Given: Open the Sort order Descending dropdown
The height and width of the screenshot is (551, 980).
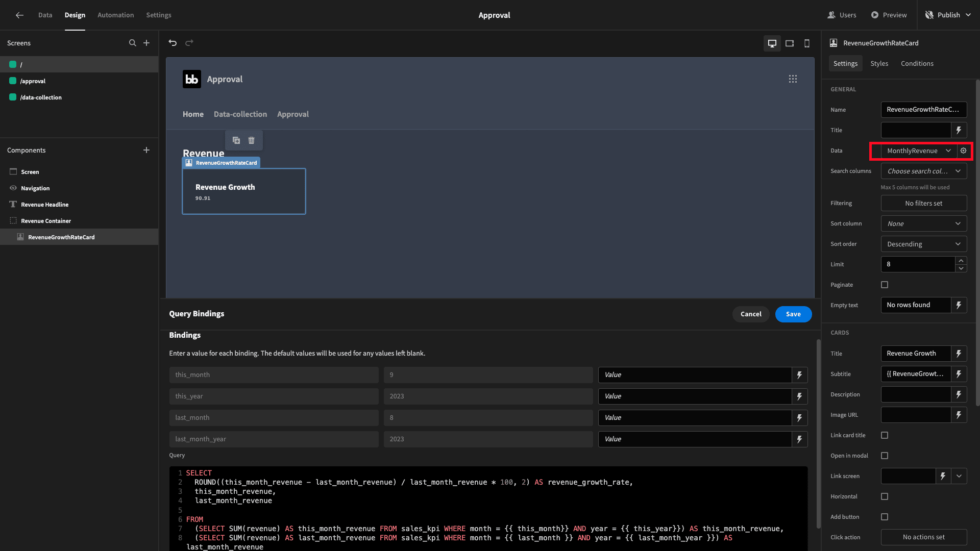Looking at the screenshot, I should click(924, 244).
